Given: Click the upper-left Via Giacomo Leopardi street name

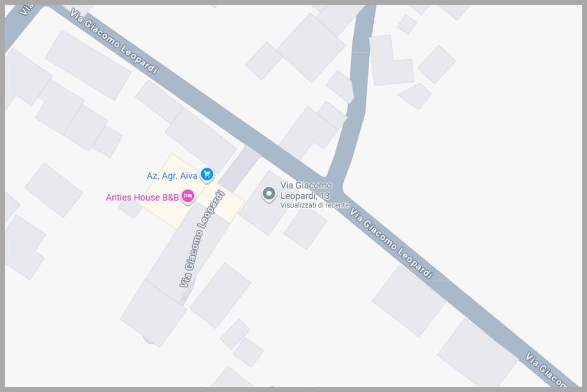Looking at the screenshot, I should (x=114, y=41).
